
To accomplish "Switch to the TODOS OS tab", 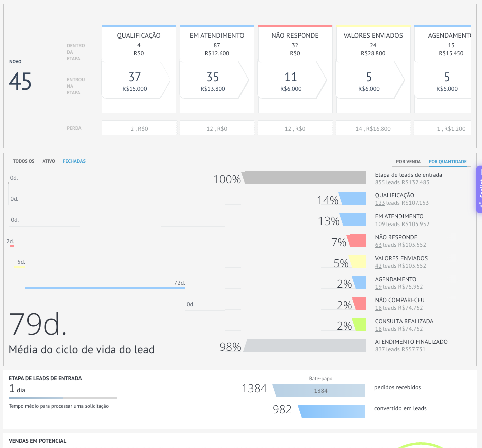I will click(24, 161).
